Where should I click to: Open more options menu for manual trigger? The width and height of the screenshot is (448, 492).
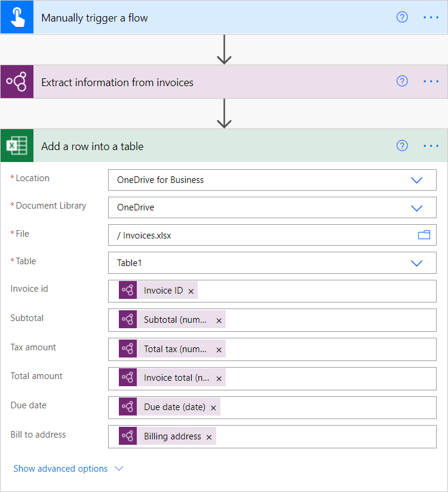[x=431, y=17]
